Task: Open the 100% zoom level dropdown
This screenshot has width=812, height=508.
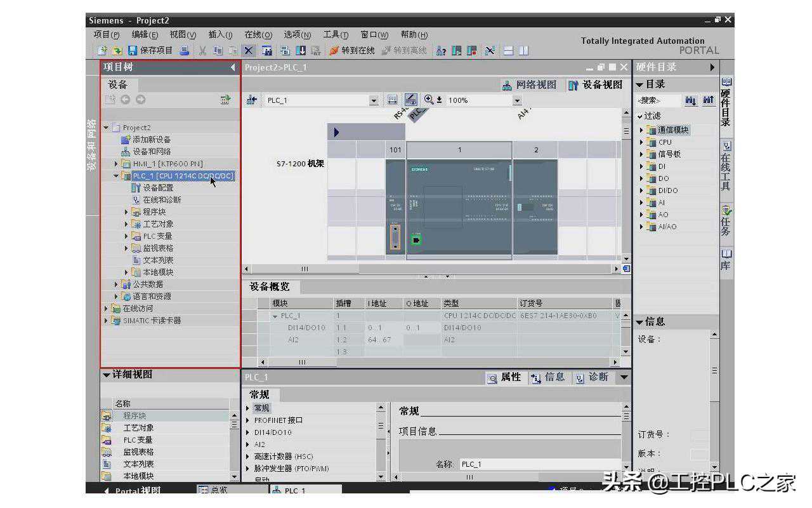Action: 517,100
